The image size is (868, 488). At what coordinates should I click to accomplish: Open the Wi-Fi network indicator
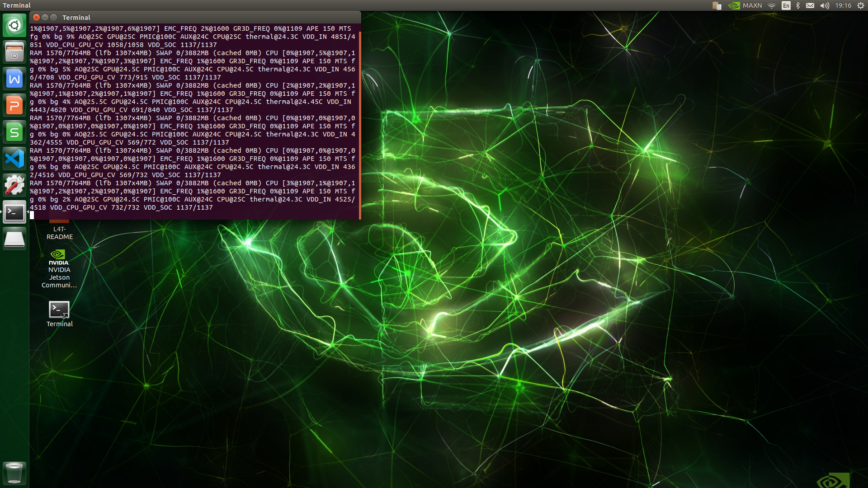772,5
